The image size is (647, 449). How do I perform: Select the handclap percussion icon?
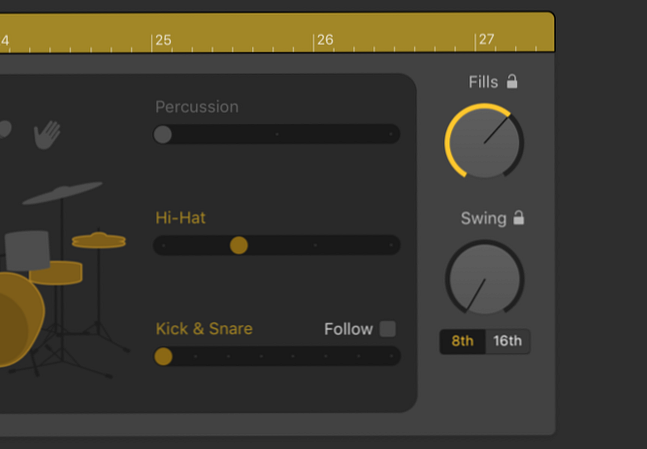pos(47,135)
